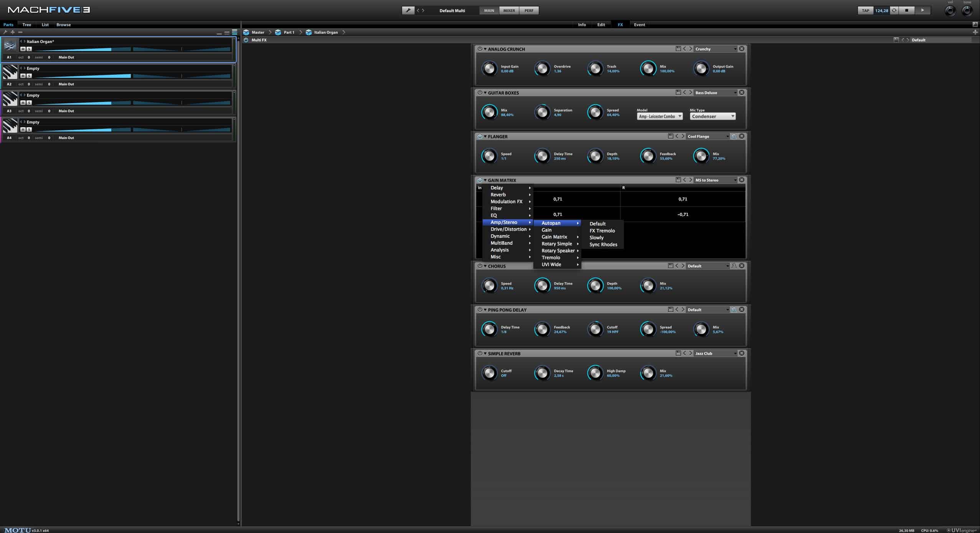980x533 pixels.
Task: Select Rotary Speaker in Amp/Stereo submenu
Action: coord(558,250)
